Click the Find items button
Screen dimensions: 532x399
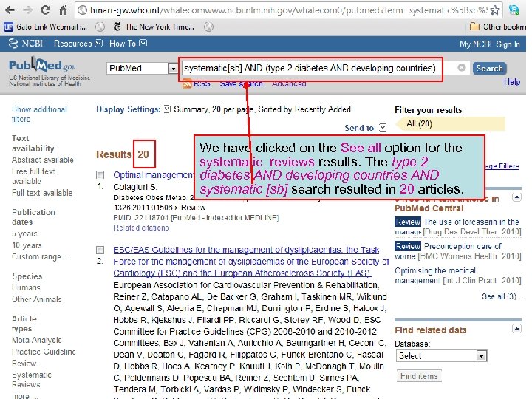click(419, 376)
